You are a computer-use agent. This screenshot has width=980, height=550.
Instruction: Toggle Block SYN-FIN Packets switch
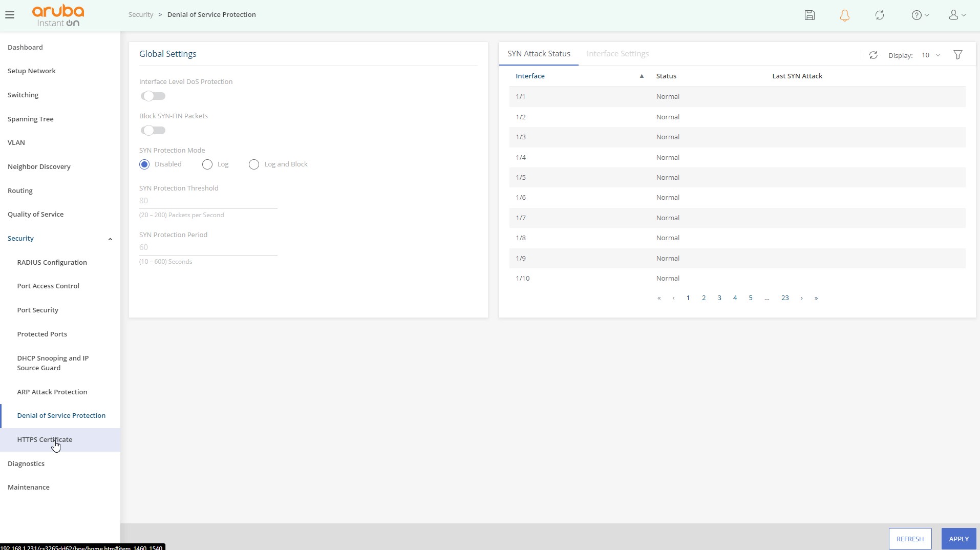click(153, 131)
